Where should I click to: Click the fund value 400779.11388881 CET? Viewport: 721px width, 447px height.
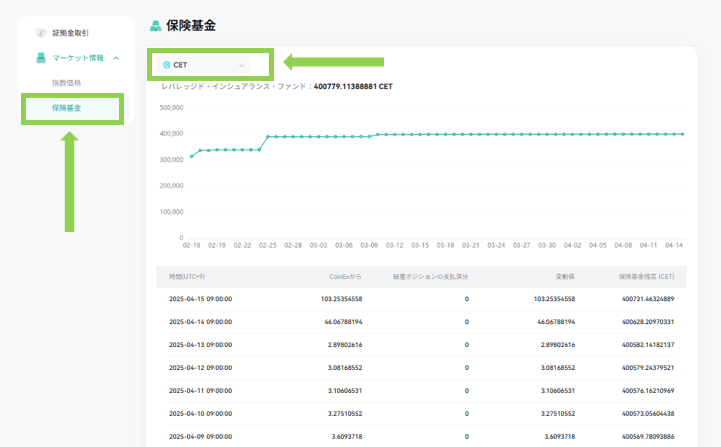(x=353, y=86)
